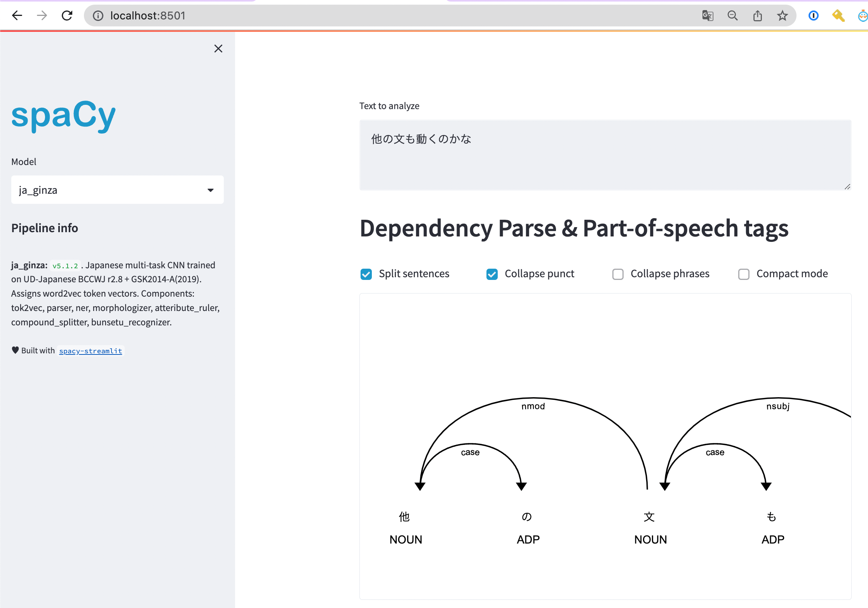Close the sidebar with X button
The height and width of the screenshot is (608, 868).
pyautogui.click(x=218, y=49)
